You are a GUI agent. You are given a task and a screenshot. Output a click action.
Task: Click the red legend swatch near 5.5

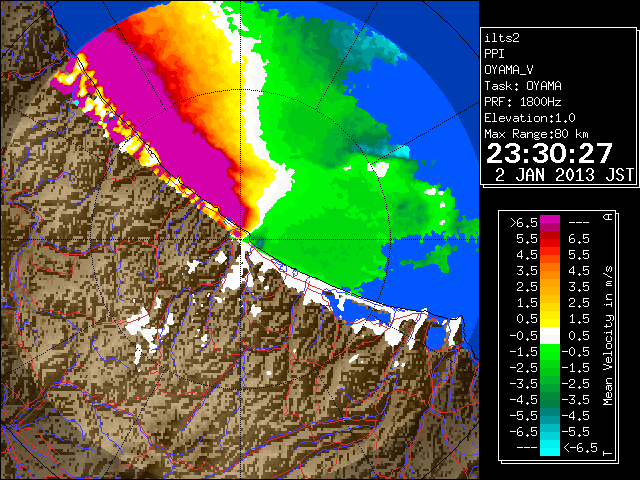[550, 239]
